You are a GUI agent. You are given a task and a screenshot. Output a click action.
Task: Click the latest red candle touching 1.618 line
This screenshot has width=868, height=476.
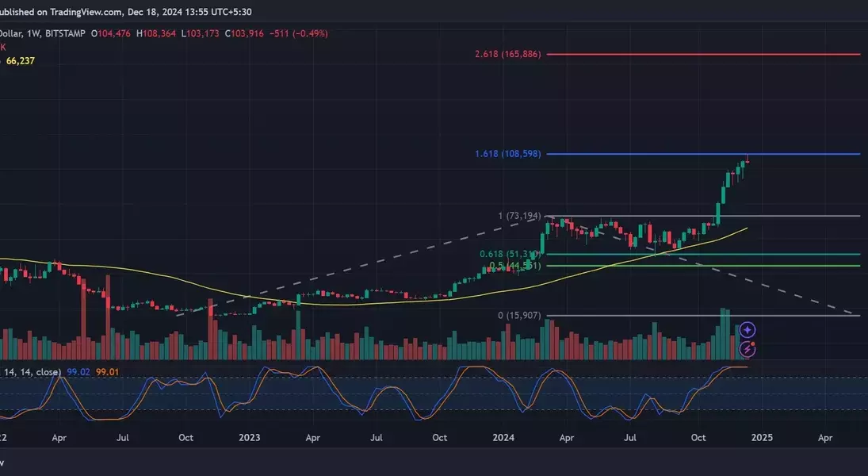click(748, 159)
